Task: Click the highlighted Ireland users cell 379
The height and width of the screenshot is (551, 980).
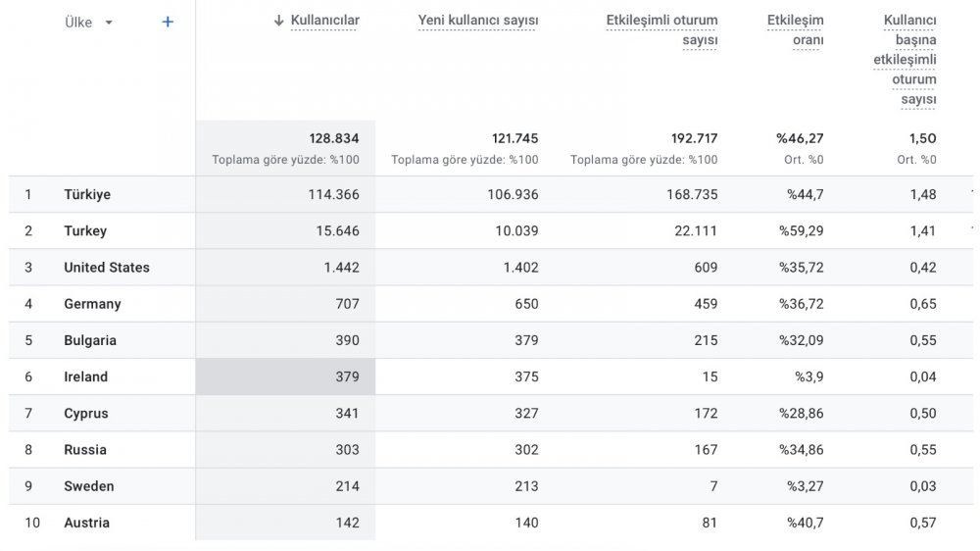Action: [285, 376]
